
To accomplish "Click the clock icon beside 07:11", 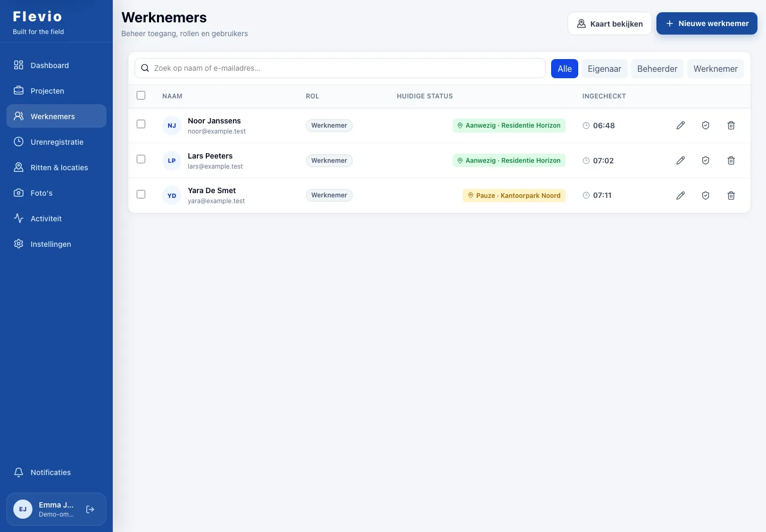I will point(586,195).
